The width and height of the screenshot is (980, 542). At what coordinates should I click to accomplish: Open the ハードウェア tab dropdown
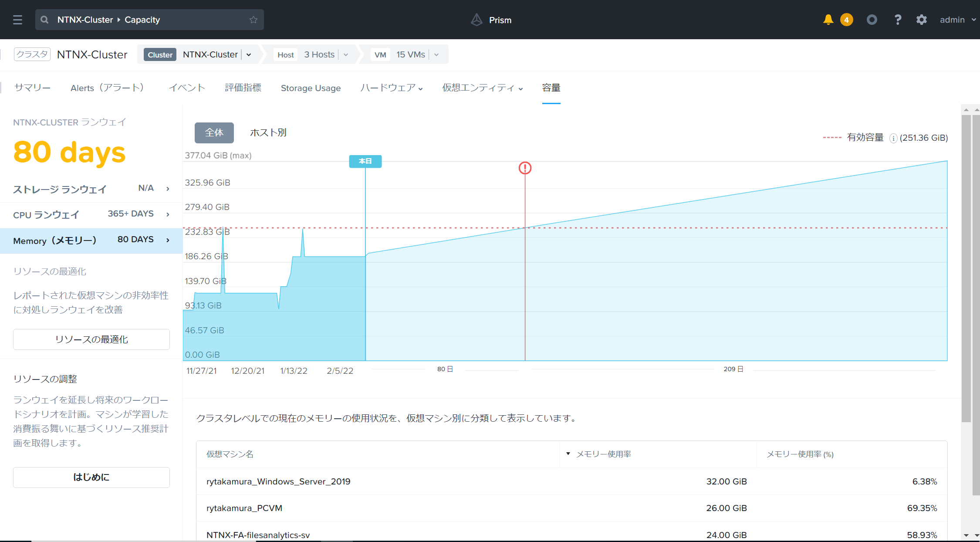[391, 88]
